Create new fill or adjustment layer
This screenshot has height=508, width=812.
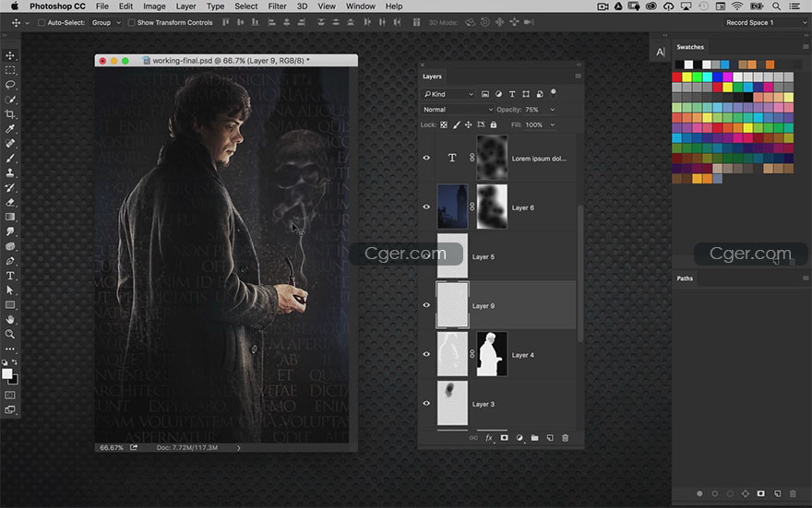(x=519, y=438)
